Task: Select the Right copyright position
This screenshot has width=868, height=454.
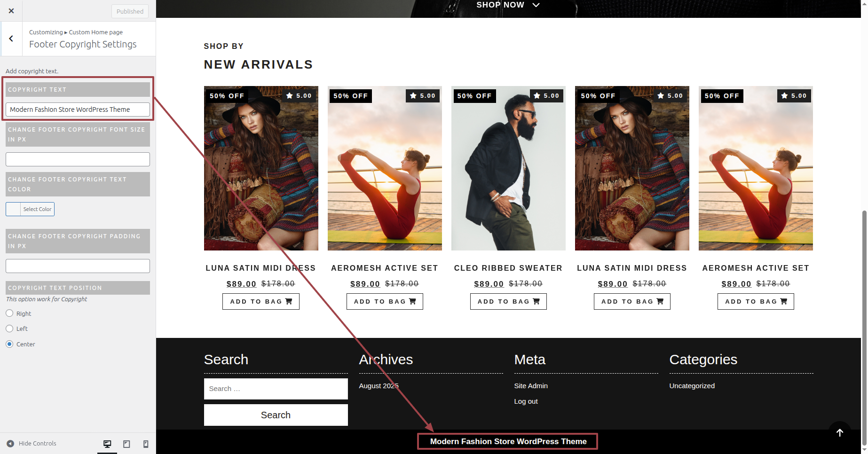Action: 9,313
